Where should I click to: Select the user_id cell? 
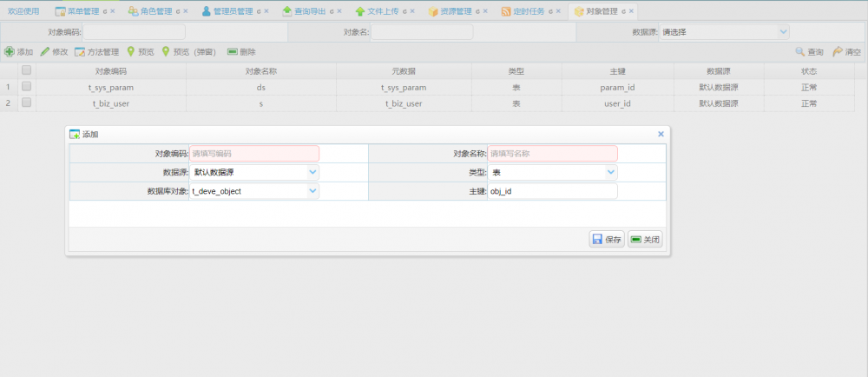(x=618, y=103)
